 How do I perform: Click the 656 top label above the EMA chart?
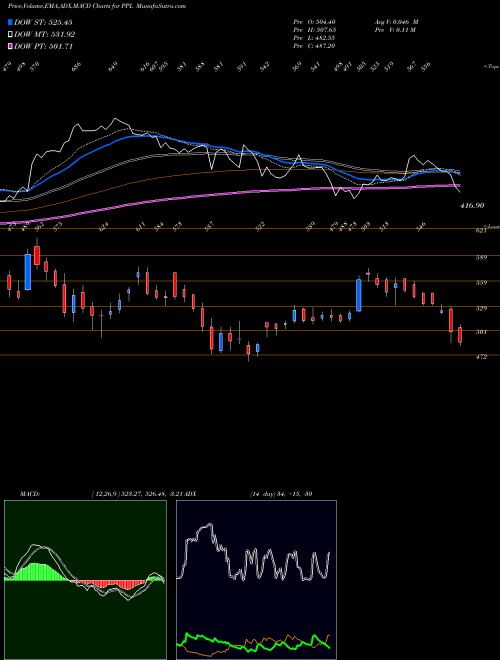tap(77, 67)
